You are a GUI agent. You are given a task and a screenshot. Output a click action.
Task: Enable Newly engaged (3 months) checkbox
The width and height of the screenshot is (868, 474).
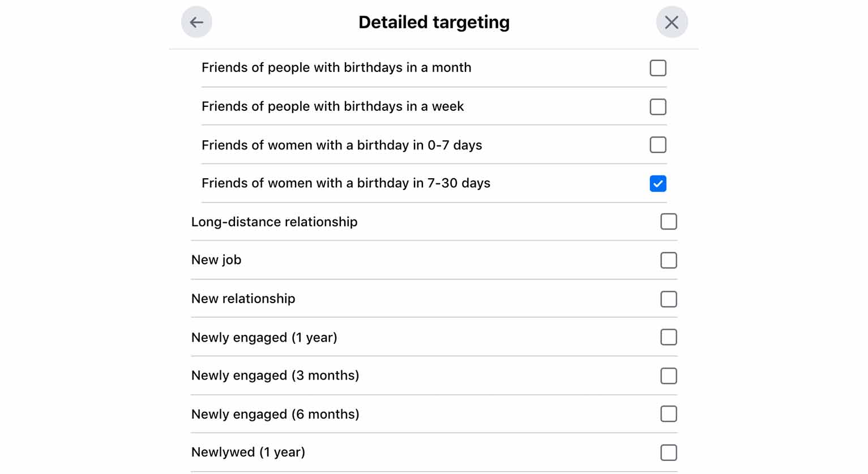pyautogui.click(x=669, y=376)
